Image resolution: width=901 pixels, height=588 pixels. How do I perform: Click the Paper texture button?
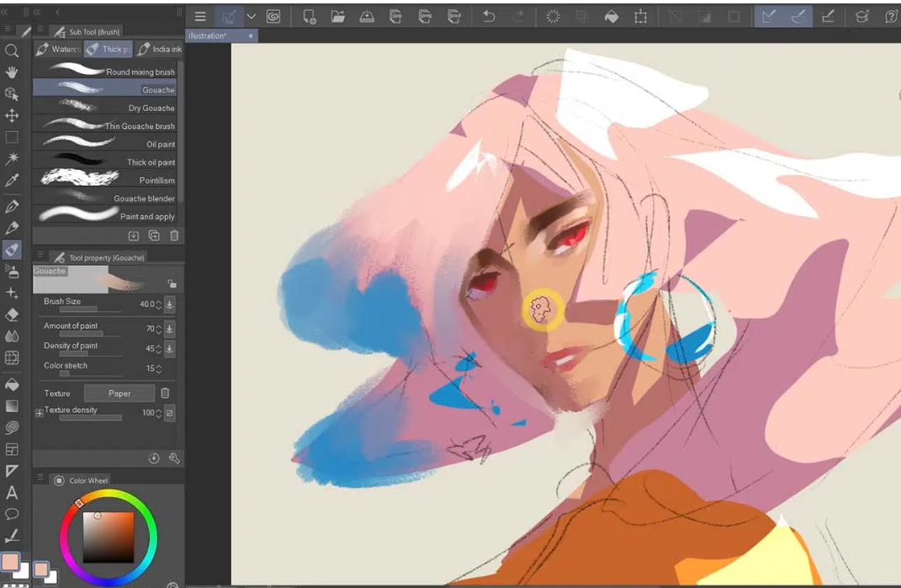(119, 393)
